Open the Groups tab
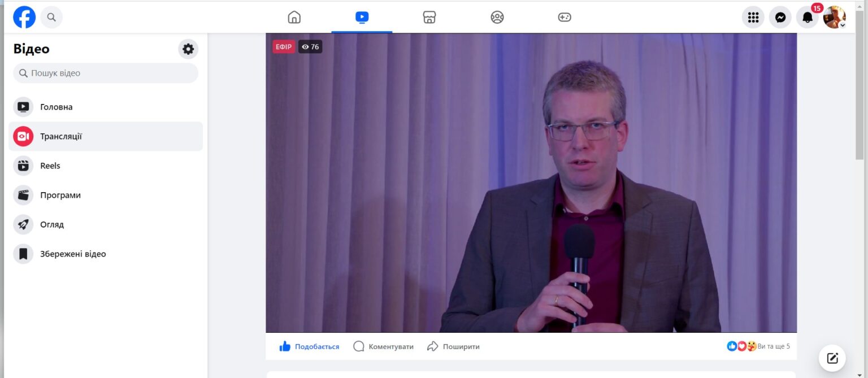 coord(497,17)
